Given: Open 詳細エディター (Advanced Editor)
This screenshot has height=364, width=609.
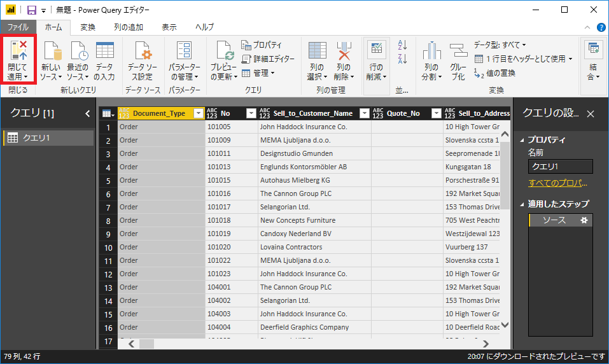Looking at the screenshot, I should [268, 59].
